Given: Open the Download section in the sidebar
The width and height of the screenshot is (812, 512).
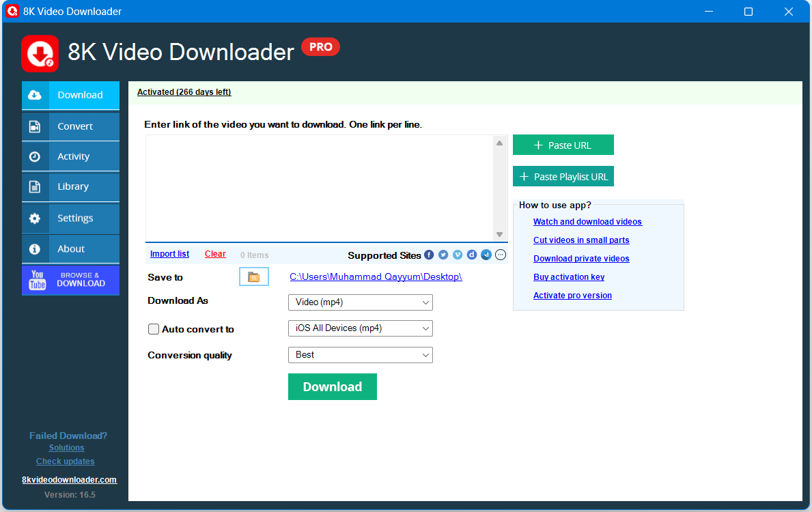Looking at the screenshot, I should coord(70,95).
